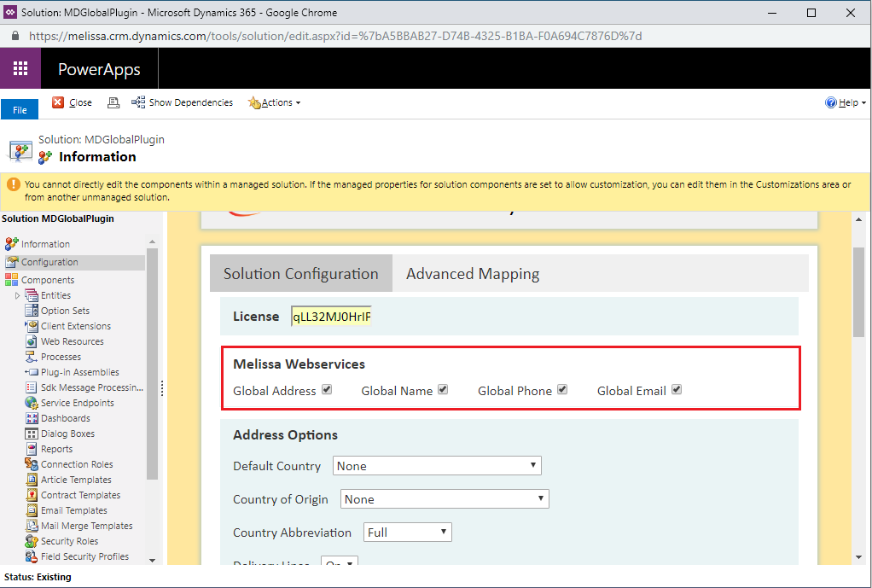This screenshot has width=872, height=588.
Task: Click the Components icon in sidebar
Action: pyautogui.click(x=11, y=279)
